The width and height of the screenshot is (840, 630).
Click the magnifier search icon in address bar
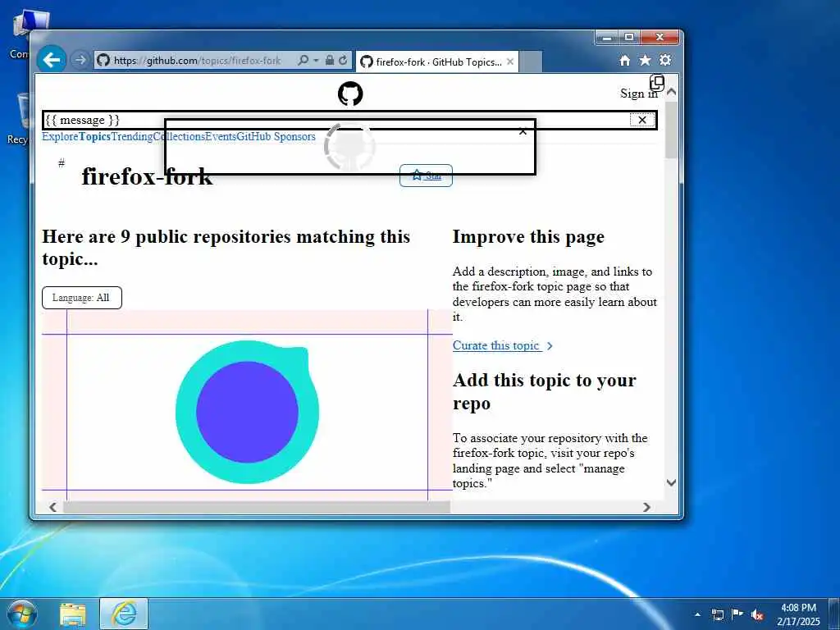[303, 60]
